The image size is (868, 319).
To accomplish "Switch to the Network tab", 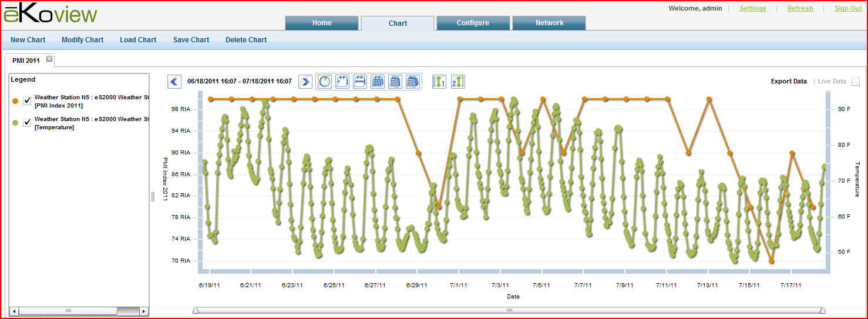I will [549, 23].
